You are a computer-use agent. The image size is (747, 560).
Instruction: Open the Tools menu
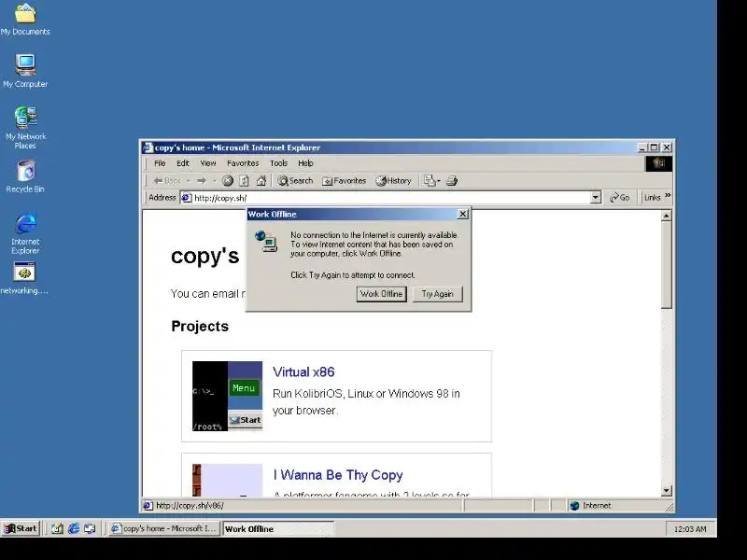(x=278, y=163)
